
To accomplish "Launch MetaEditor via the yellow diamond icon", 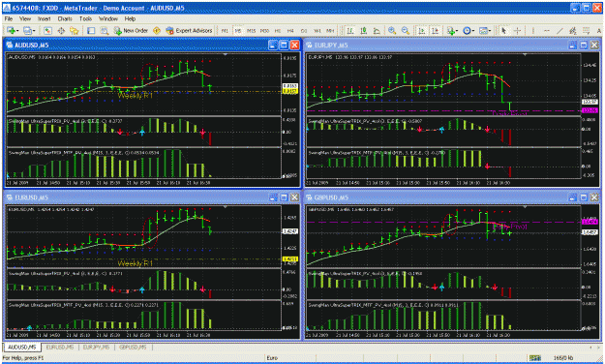I will [x=157, y=30].
